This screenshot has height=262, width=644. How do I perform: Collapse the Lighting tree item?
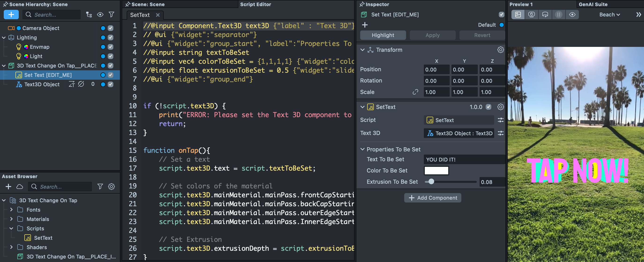pos(4,37)
